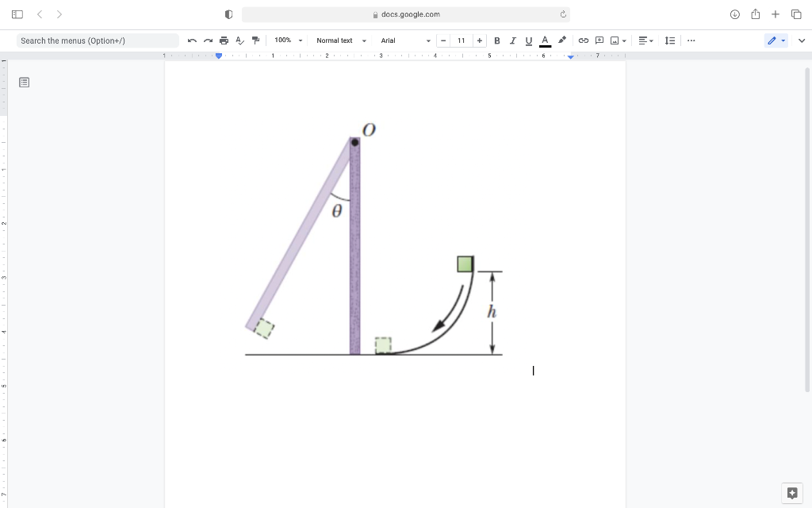Show the tab overview
This screenshot has height=508, width=812.
[796, 14]
